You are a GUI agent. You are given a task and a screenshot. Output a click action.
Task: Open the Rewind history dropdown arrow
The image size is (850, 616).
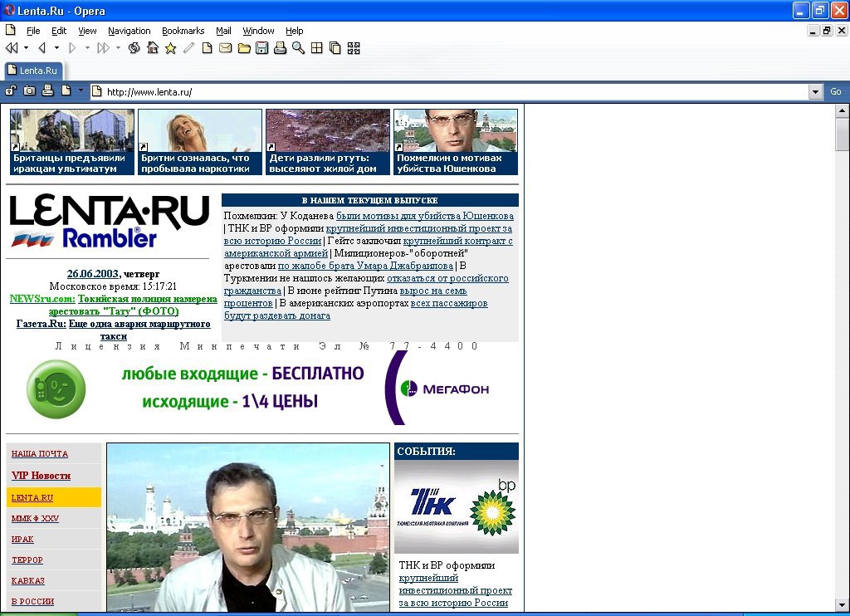26,47
